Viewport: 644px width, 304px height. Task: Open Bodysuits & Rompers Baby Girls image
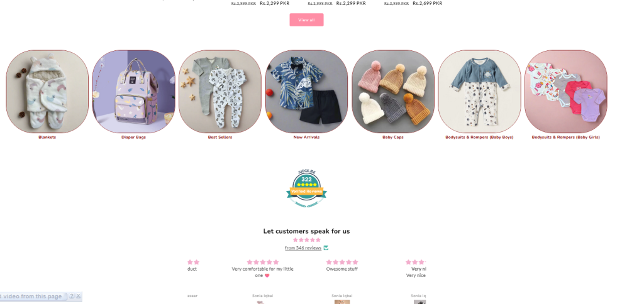(x=566, y=92)
